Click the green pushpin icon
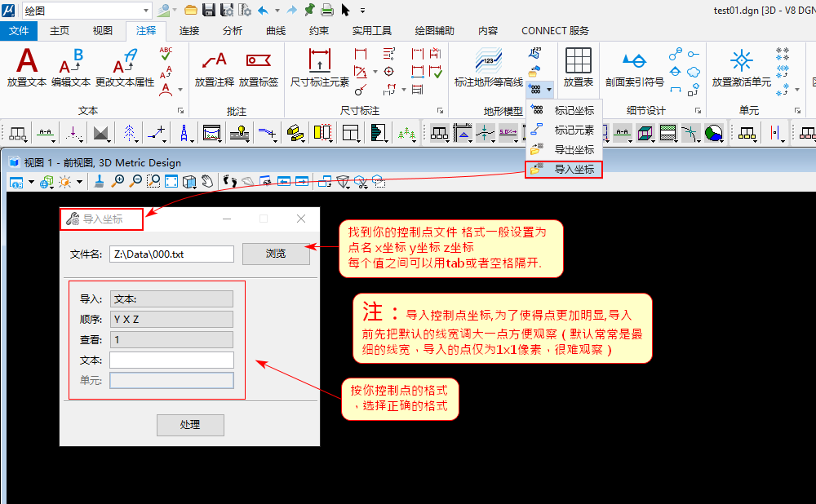The image size is (816, 504). [x=309, y=10]
